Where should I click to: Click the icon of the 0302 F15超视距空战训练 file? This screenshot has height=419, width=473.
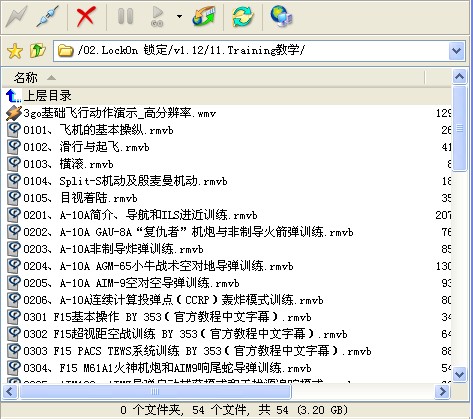[14, 334]
